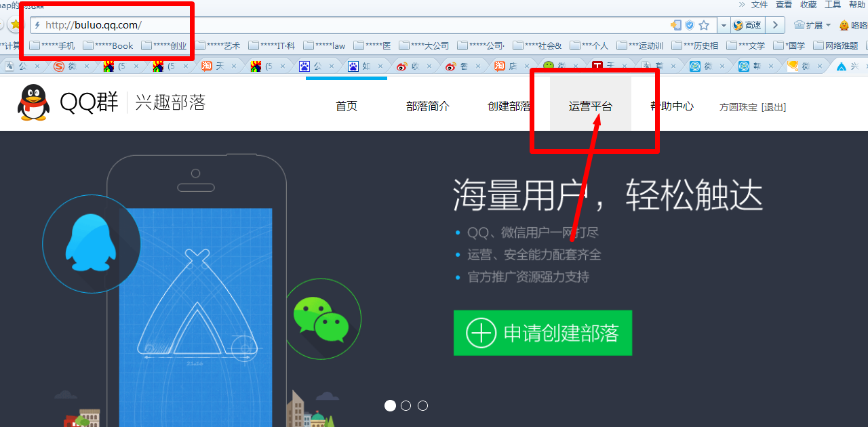Switch to the Taobao 店 tab

[x=512, y=66]
